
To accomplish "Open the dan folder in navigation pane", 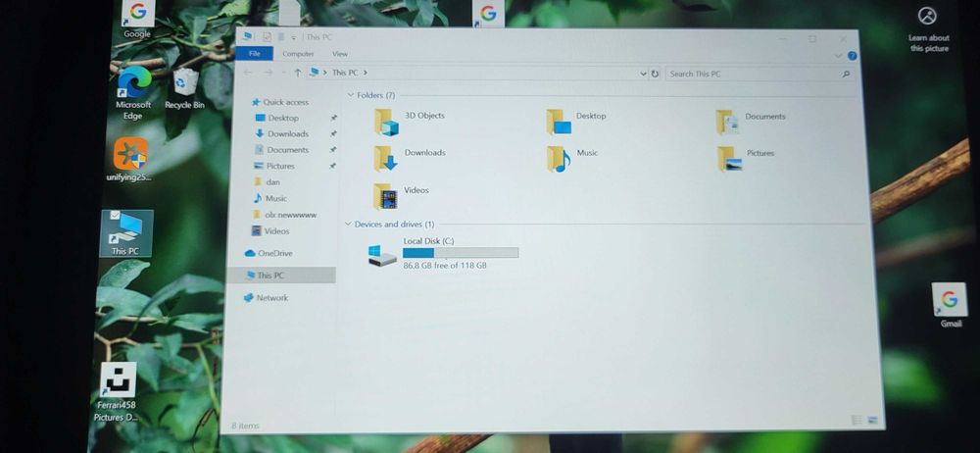I will [x=267, y=182].
